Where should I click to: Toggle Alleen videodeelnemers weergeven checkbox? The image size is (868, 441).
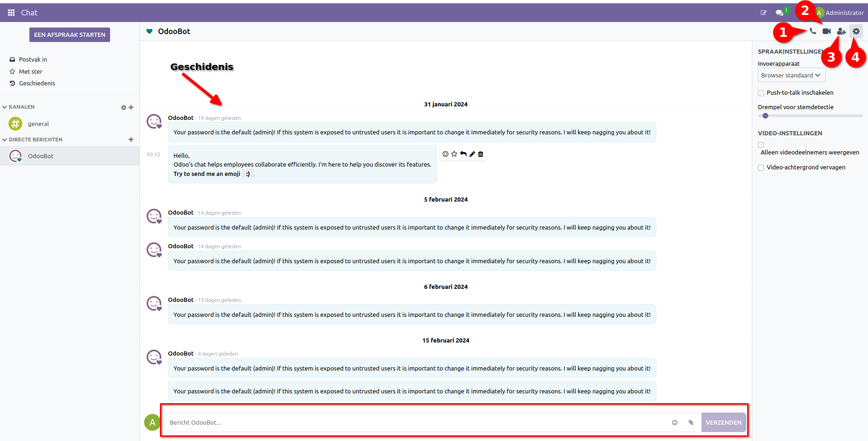tap(761, 145)
